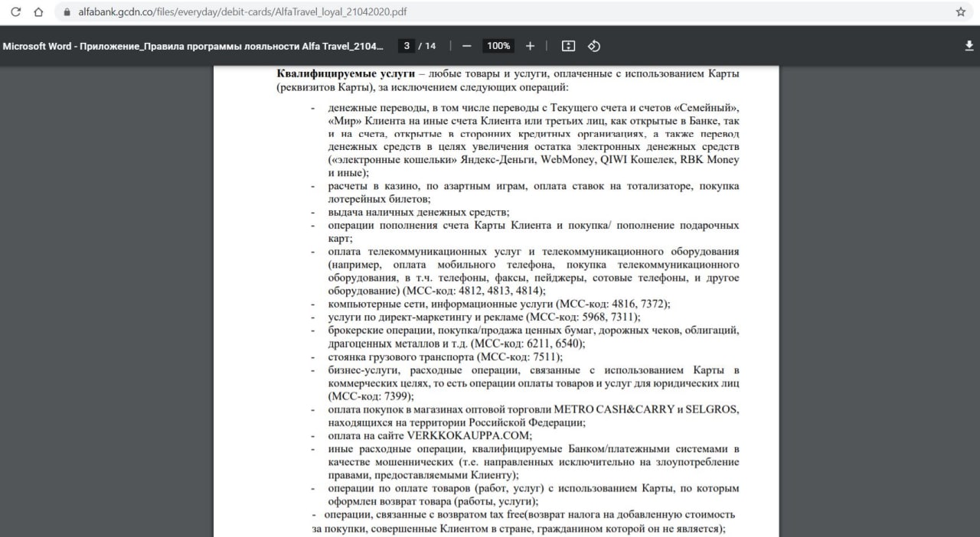Click the line "находящихся на территории Российской Федерации;"

pyautogui.click(x=456, y=422)
